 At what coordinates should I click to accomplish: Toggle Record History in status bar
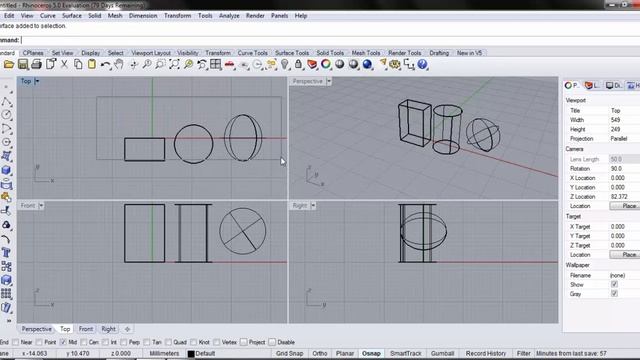486,353
